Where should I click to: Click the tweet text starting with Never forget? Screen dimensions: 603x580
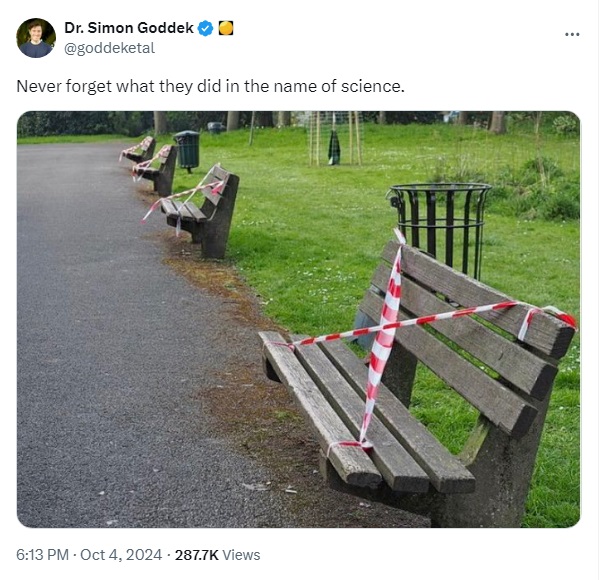[x=210, y=87]
